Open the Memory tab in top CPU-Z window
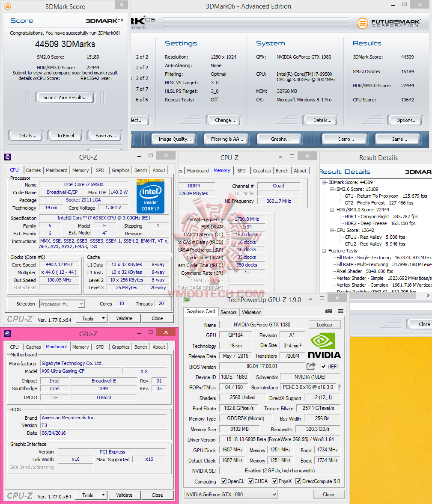 click(80, 170)
